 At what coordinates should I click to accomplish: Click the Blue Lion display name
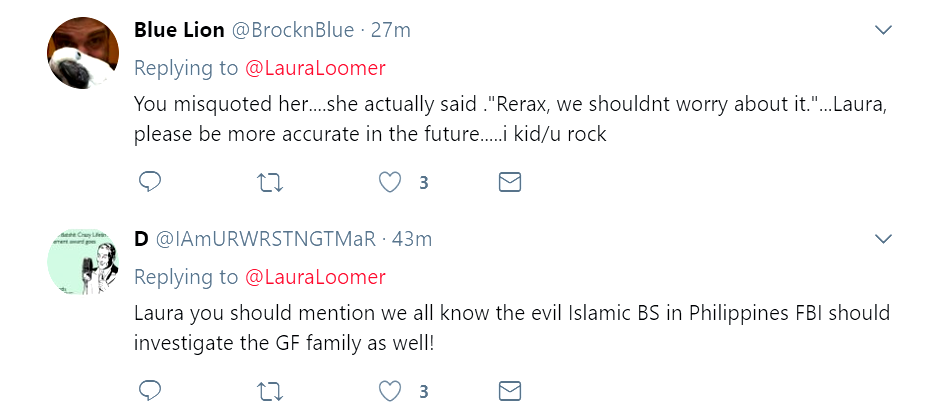coord(180,30)
